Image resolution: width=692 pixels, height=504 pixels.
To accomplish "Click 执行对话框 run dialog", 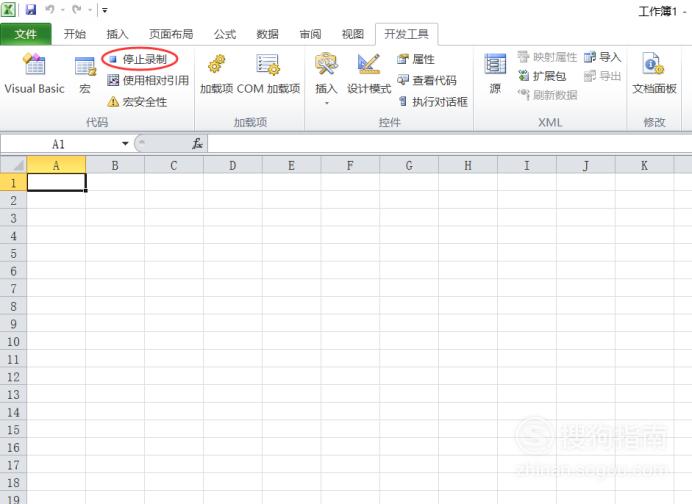I will click(433, 102).
